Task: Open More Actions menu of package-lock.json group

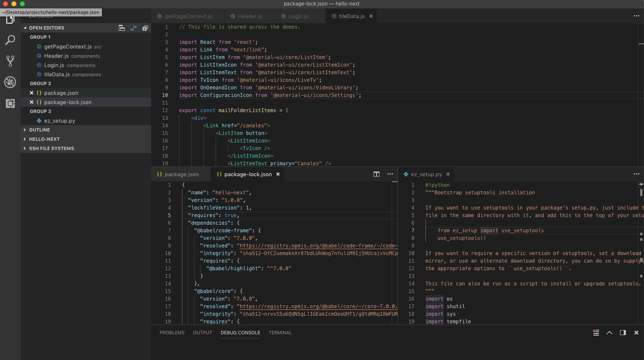Action: pyautogui.click(x=390, y=174)
